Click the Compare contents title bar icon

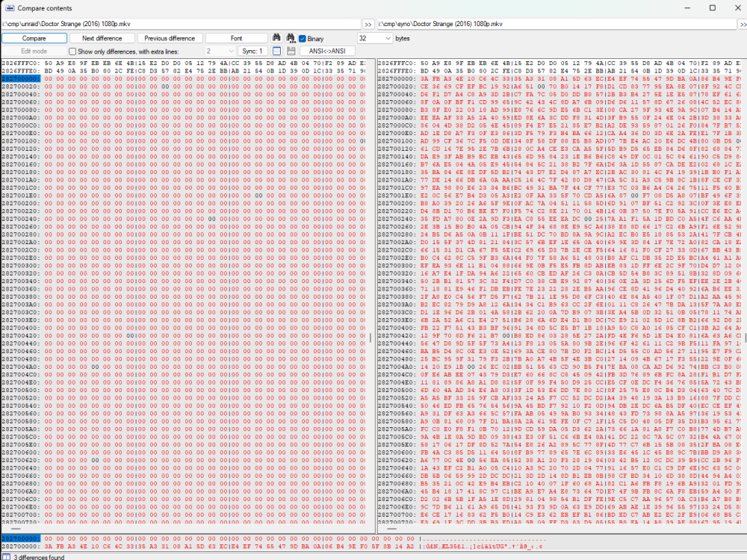click(9, 8)
